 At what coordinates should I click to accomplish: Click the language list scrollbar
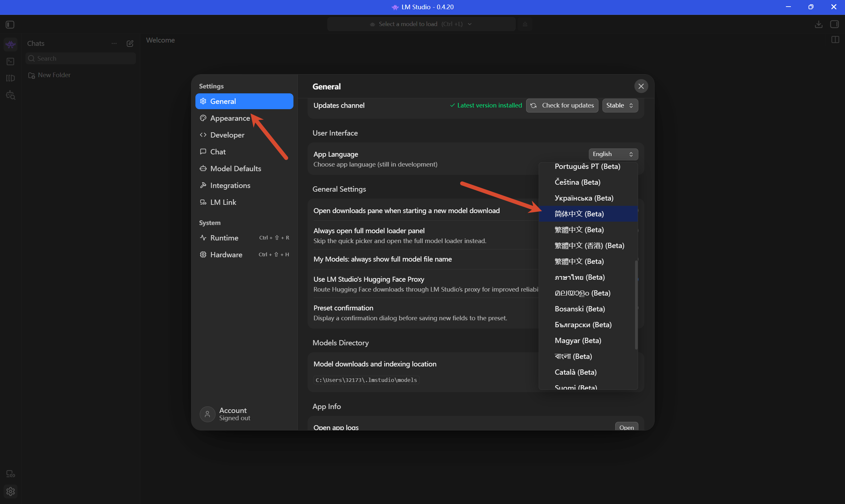point(636,305)
